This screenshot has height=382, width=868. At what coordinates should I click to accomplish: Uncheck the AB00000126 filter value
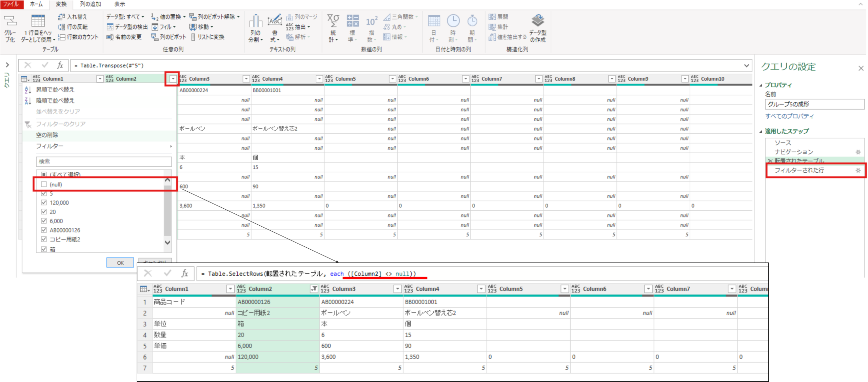tap(44, 230)
